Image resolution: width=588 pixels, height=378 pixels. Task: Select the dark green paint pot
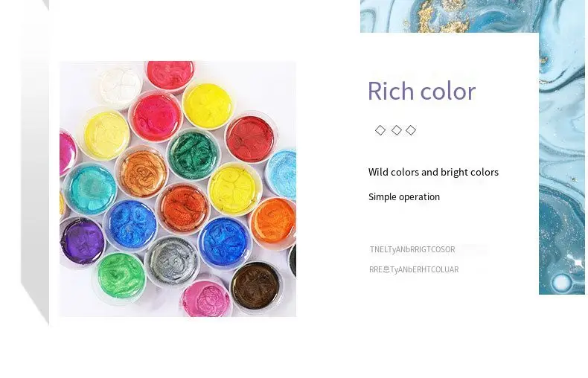tap(193, 154)
